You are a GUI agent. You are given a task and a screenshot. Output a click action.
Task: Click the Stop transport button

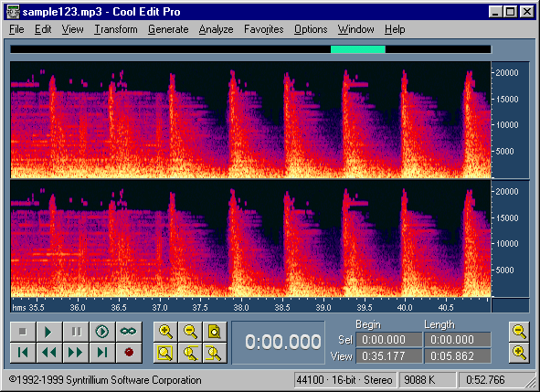point(23,332)
